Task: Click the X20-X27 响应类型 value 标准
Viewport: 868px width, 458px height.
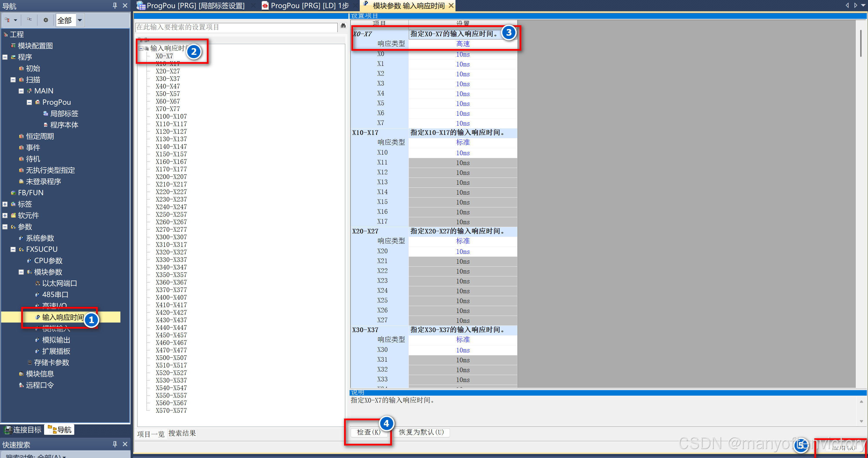Action: click(x=463, y=241)
